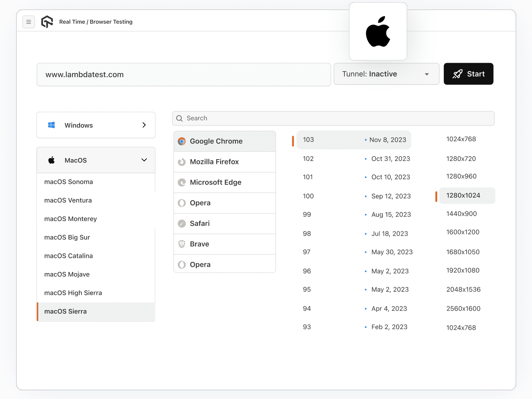Open the Tunnel: Inactive dropdown
The width and height of the screenshot is (532, 399).
click(x=386, y=74)
